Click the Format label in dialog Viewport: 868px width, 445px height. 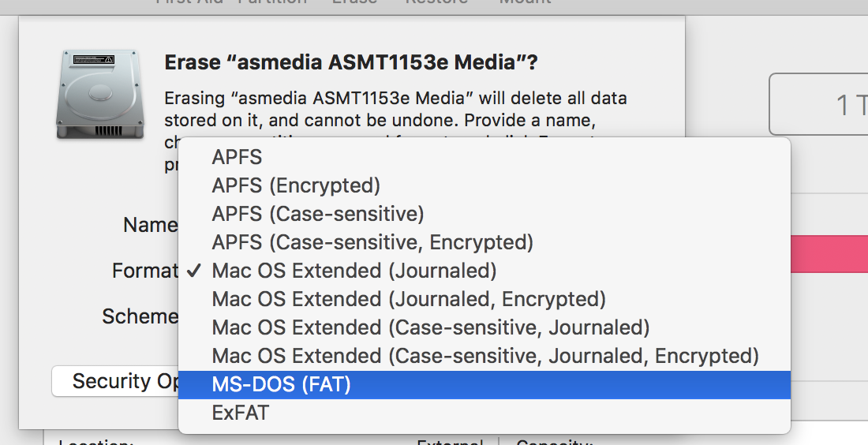pos(144,271)
